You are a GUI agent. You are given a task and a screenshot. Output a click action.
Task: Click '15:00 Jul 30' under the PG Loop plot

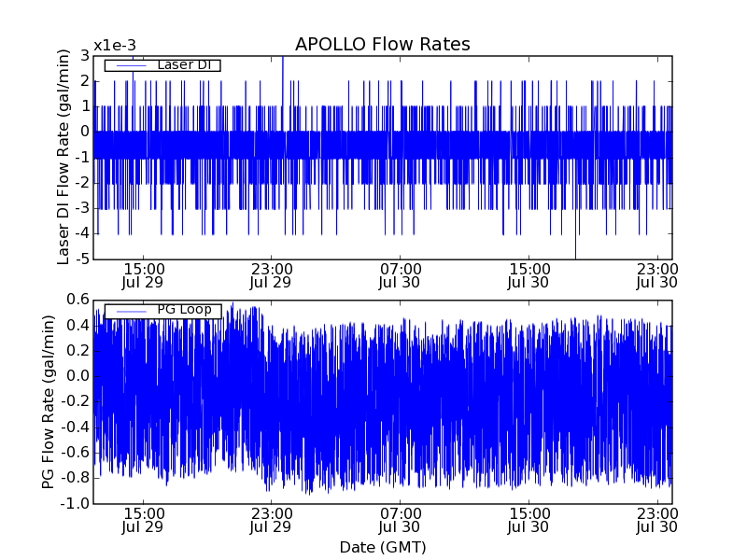[529, 521]
